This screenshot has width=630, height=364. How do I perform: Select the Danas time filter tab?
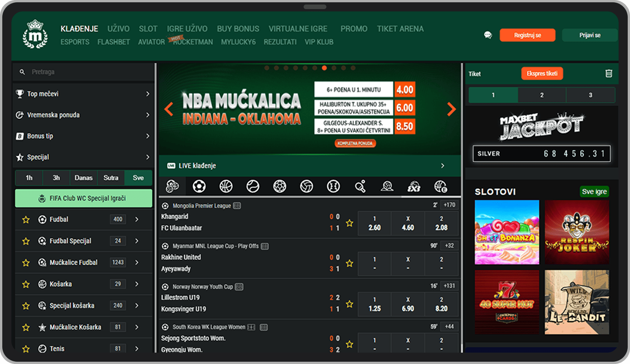(x=83, y=178)
